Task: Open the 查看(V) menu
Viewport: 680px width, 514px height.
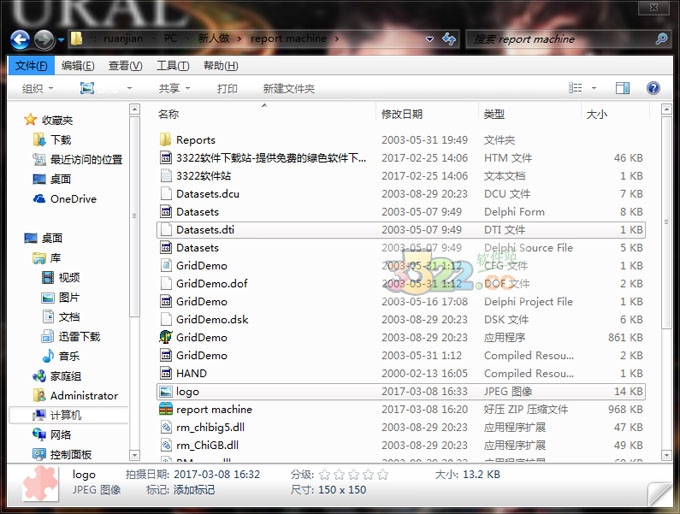Action: 125,65
